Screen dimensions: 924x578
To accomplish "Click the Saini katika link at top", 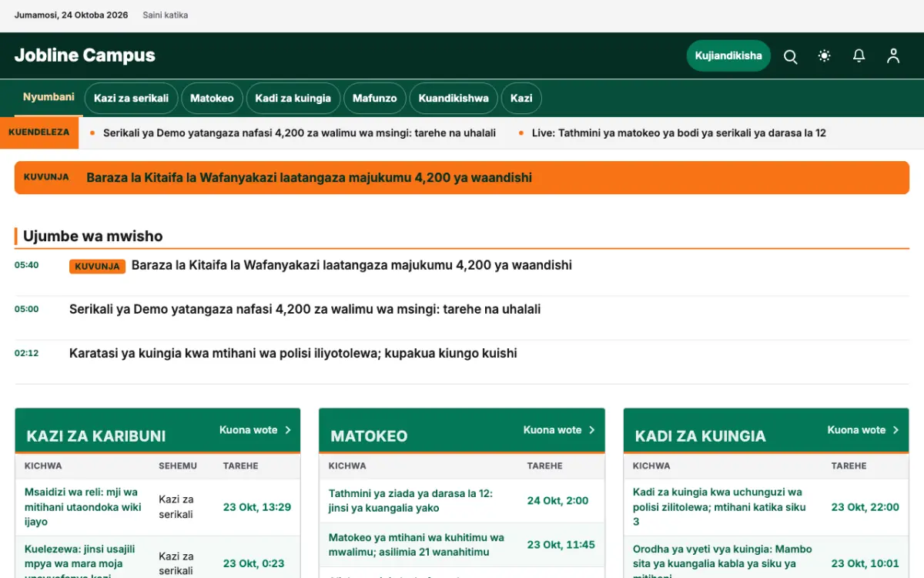I will click(165, 15).
